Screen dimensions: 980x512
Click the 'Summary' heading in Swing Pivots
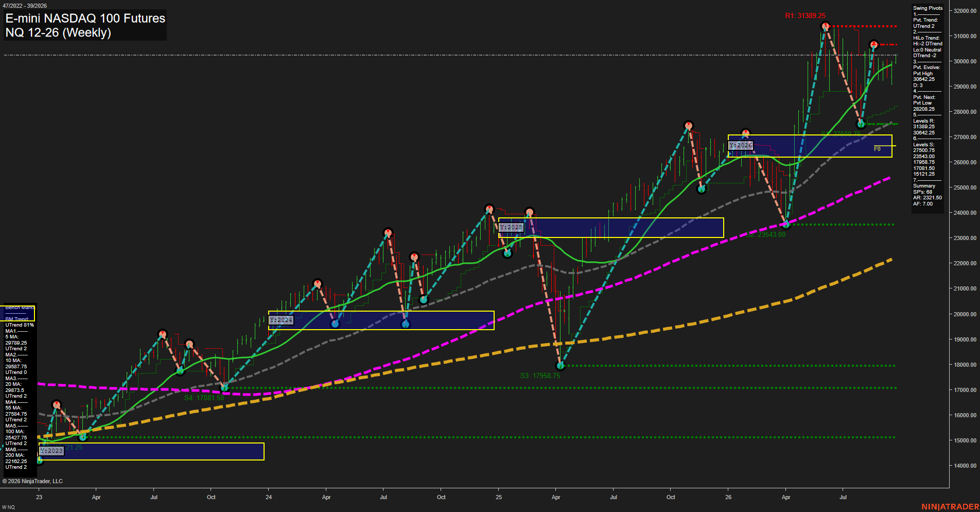coord(924,186)
